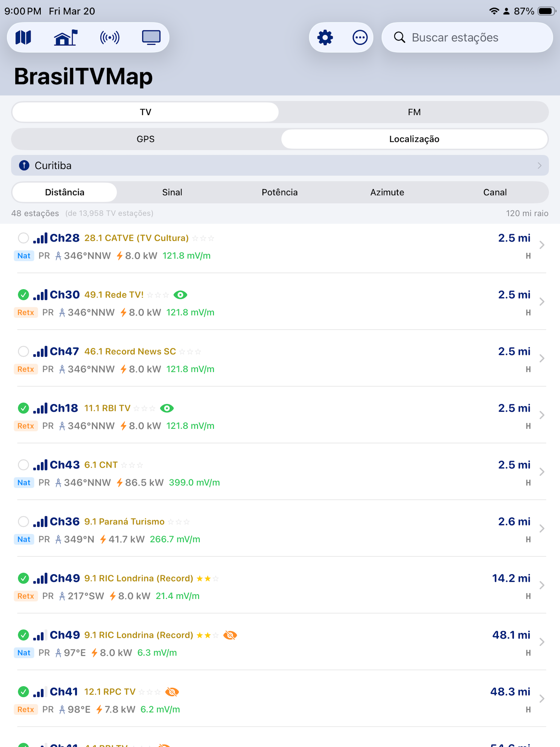Sort stations by Canal

[x=495, y=192]
